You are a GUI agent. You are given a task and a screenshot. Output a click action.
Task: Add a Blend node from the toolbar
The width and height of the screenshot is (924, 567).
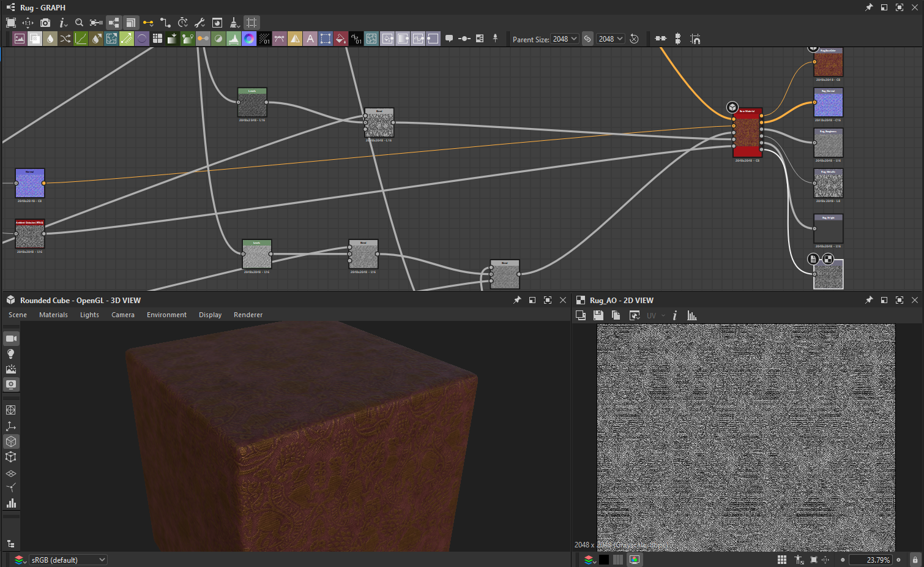pos(35,39)
